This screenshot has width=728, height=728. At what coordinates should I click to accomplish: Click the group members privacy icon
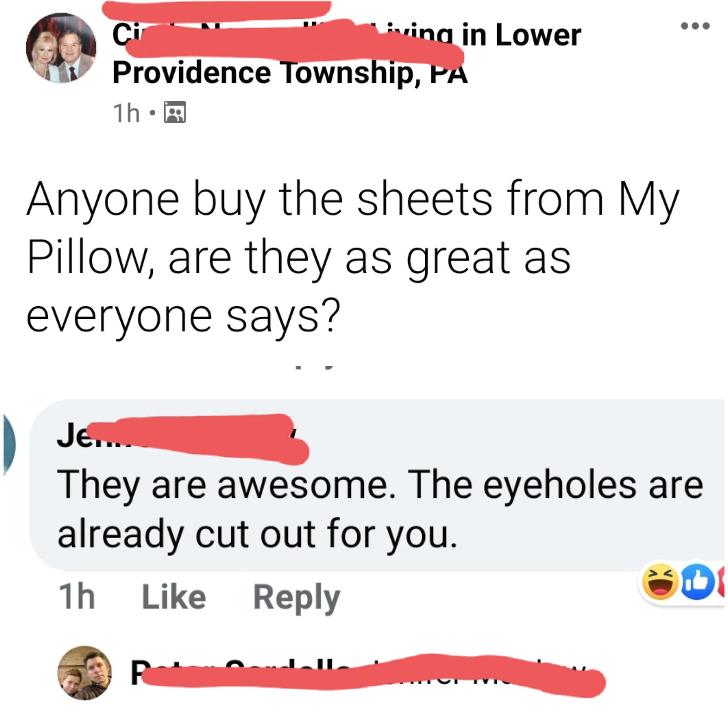click(x=174, y=112)
